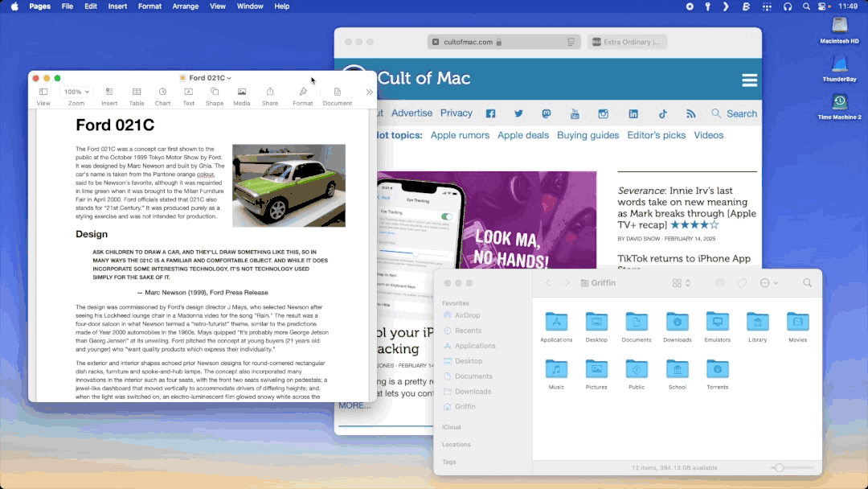
Task: Open the Pages menu in menu bar
Action: pyautogui.click(x=40, y=6)
